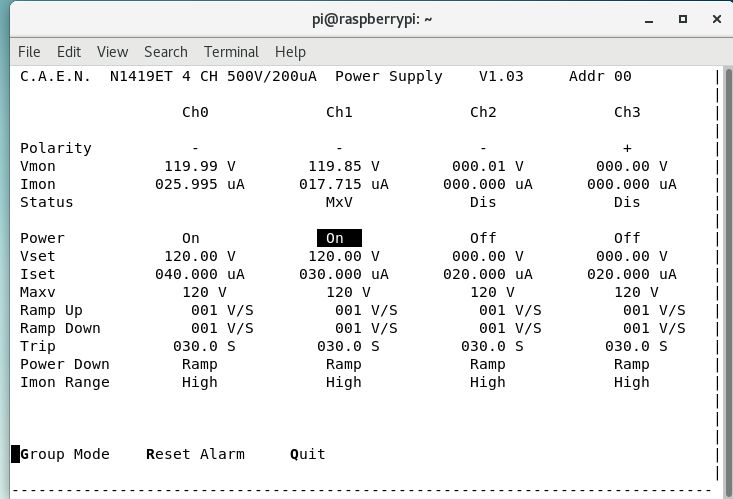Click Ch1 Imon 017.715 uA reading
This screenshot has width=733, height=499.
344,184
